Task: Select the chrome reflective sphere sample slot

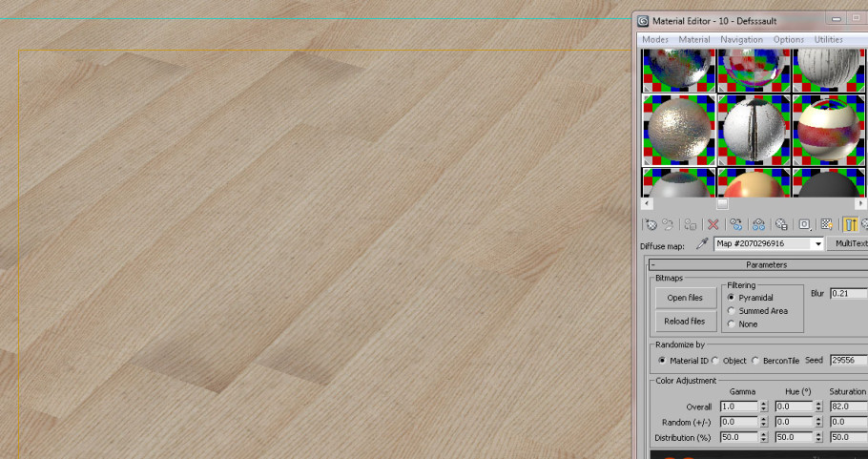Action: coord(679,71)
